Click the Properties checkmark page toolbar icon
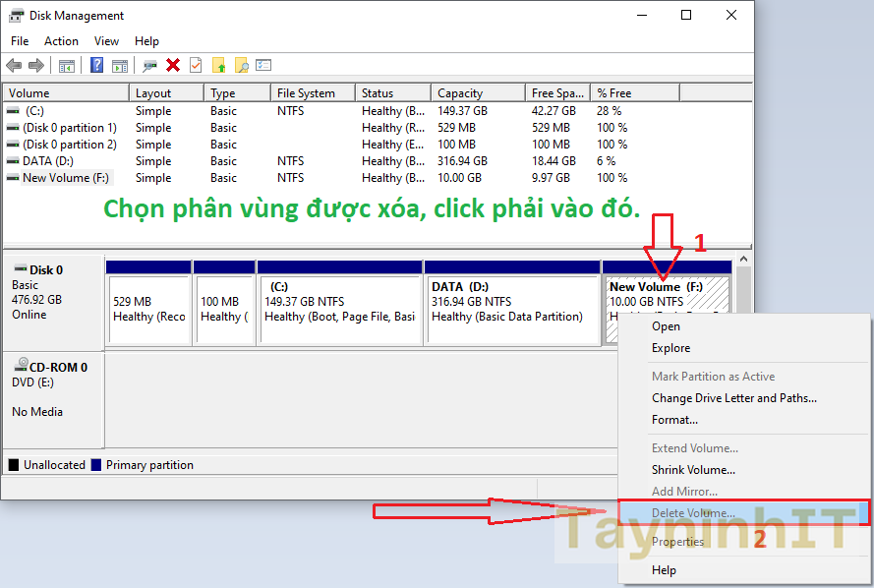The image size is (874, 588). (x=196, y=66)
